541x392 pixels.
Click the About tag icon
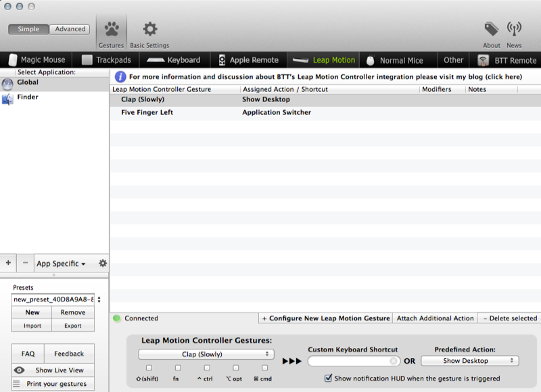(x=492, y=30)
